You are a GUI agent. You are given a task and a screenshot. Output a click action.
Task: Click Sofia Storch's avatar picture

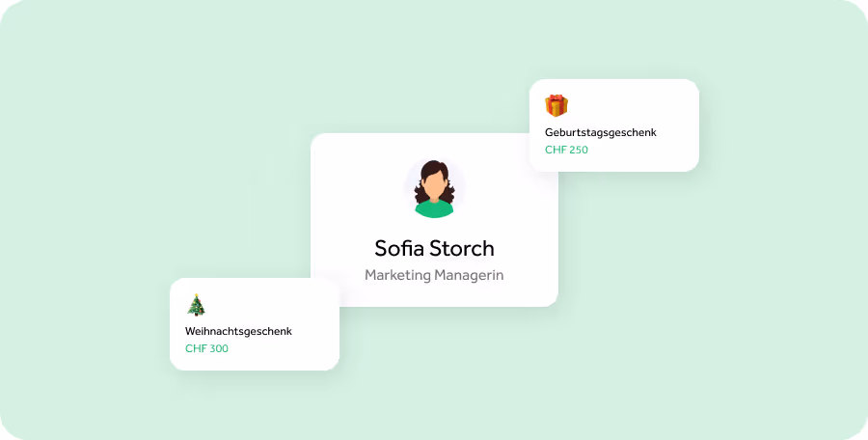click(435, 188)
